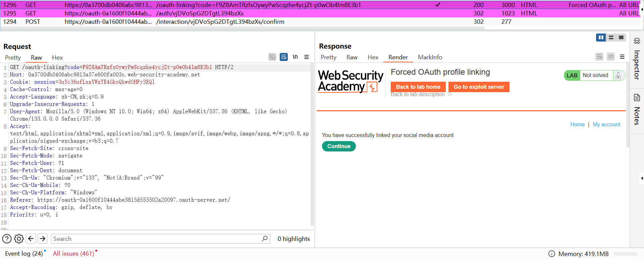Screen dimensions: 644x259
Task: Switch request view to Hex tab
Action: (57, 58)
